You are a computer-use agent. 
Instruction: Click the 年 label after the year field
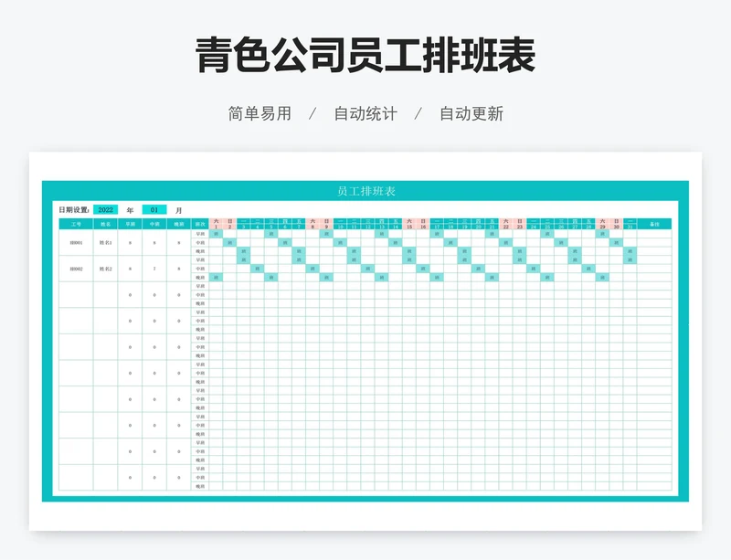point(130,210)
